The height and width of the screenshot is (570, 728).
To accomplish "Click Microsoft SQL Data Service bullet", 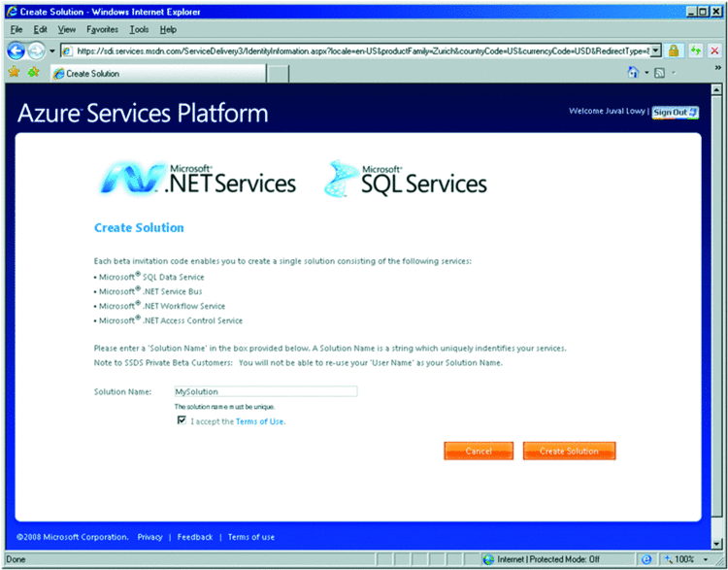I will tap(149, 277).
